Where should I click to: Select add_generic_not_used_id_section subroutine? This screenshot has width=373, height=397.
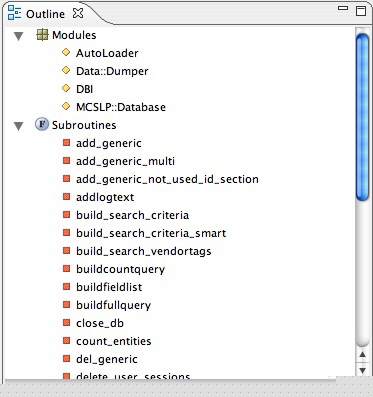tap(167, 179)
